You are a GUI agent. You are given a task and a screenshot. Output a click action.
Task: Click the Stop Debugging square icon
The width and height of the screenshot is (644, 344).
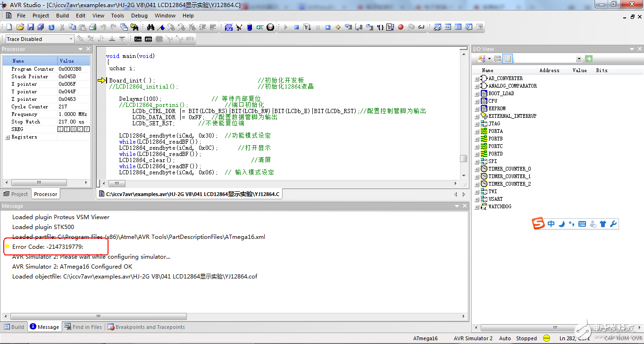click(296, 27)
